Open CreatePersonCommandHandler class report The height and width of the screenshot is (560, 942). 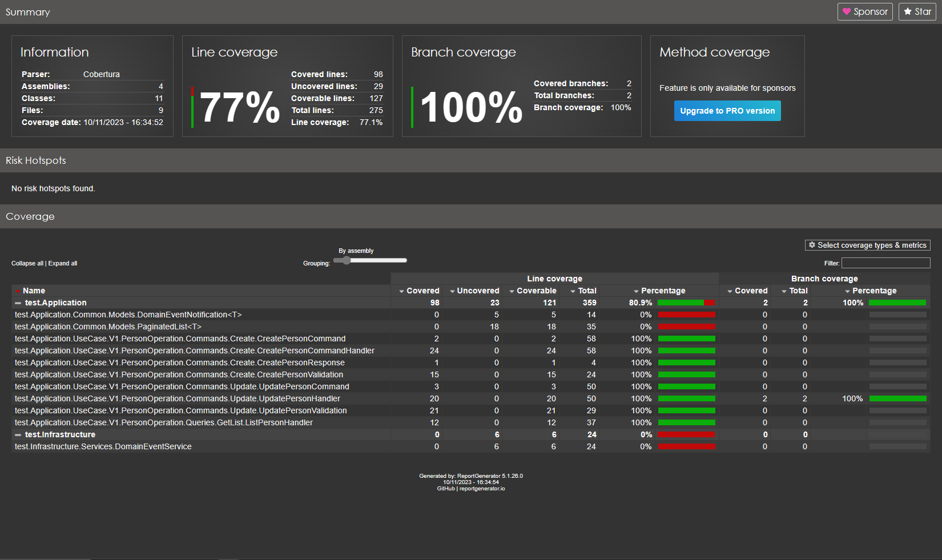tap(195, 350)
